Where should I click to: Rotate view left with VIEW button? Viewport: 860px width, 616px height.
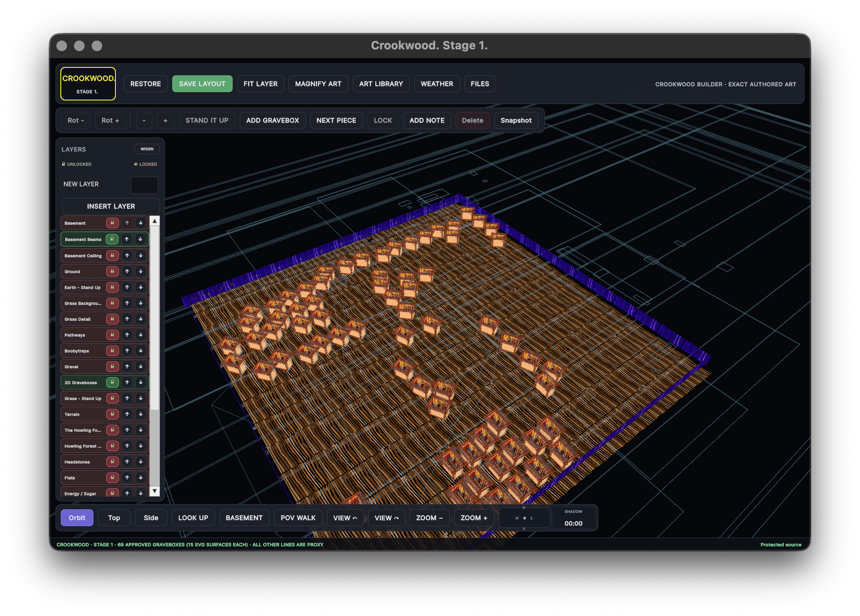(x=345, y=518)
